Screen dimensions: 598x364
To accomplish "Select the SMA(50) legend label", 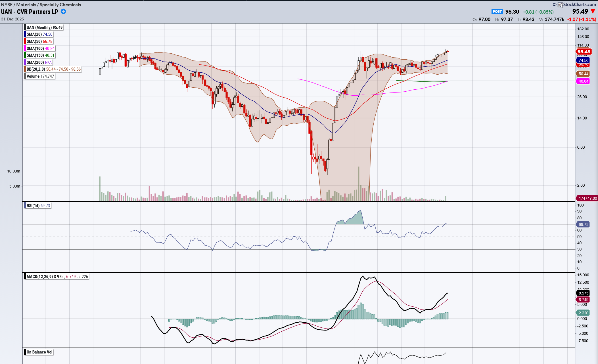I will pyautogui.click(x=39, y=41).
